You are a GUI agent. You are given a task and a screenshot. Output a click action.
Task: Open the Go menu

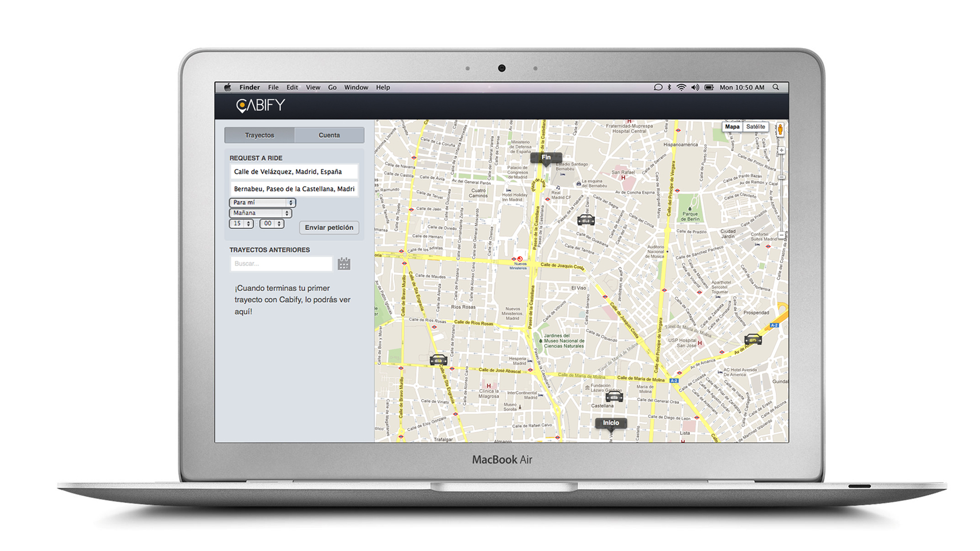[332, 88]
